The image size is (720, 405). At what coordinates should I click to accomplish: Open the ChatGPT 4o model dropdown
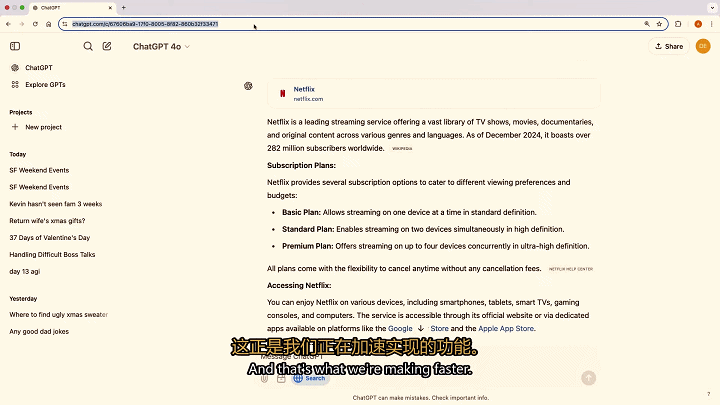(x=161, y=46)
